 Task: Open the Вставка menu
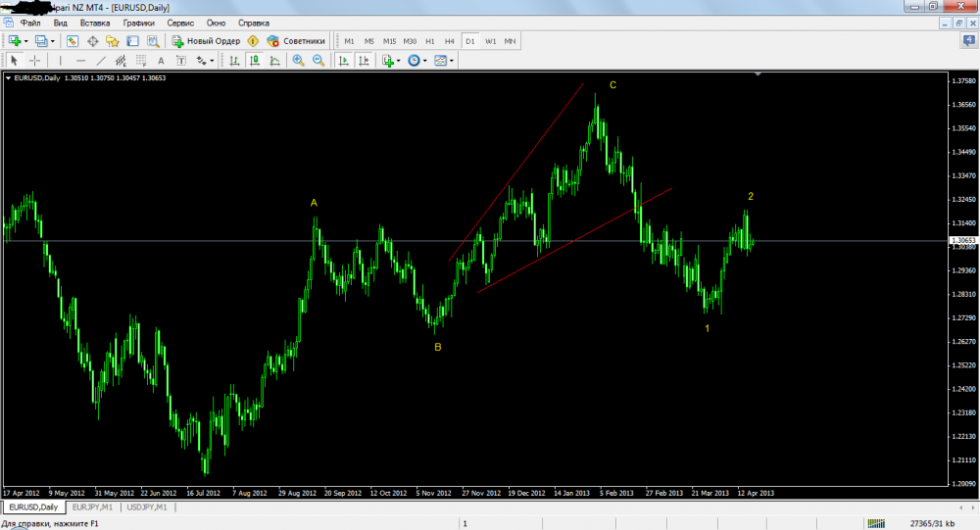tap(95, 24)
